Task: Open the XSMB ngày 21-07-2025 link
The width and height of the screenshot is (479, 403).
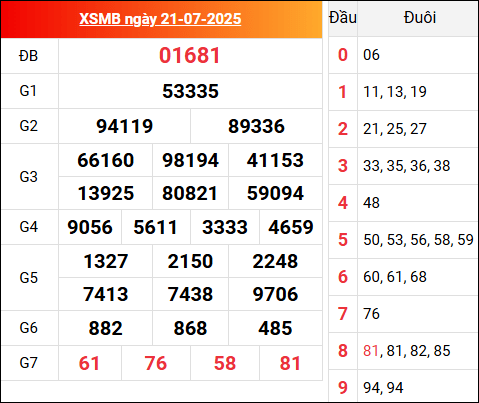Action: point(160,19)
